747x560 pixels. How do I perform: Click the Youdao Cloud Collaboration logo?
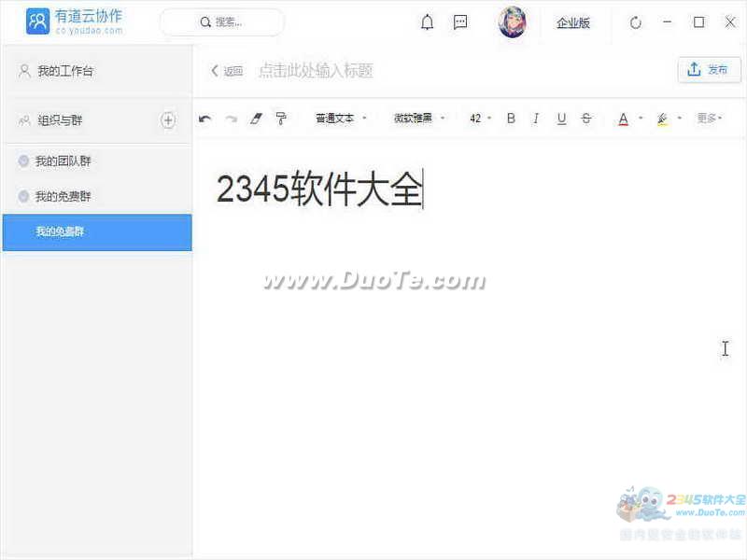[75, 21]
